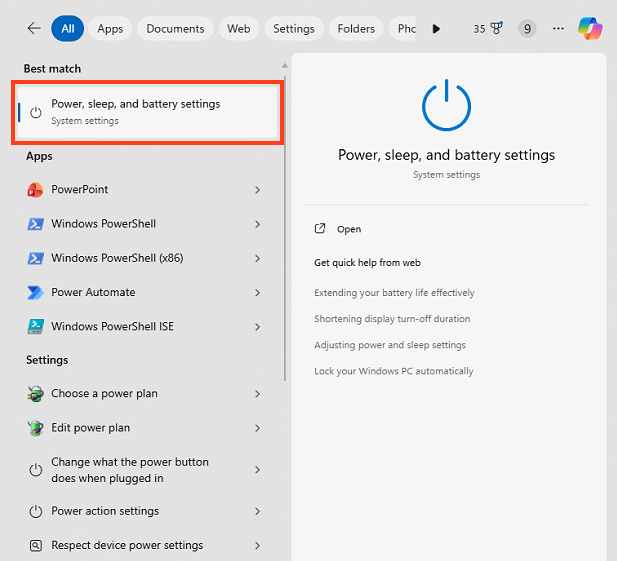The image size is (617, 561).
Task: Click the back arrow icon
Action: coord(34,28)
